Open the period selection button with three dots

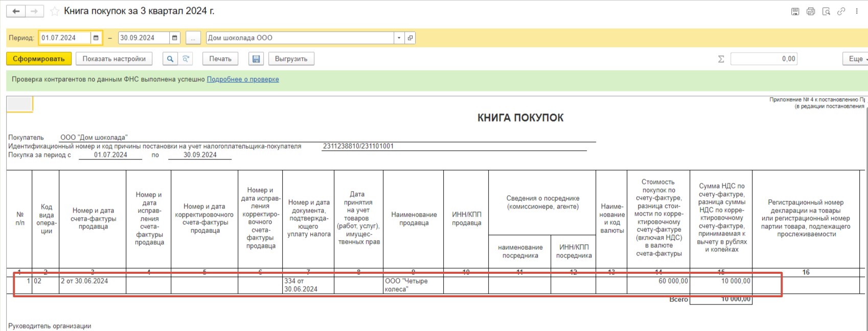[x=193, y=38]
